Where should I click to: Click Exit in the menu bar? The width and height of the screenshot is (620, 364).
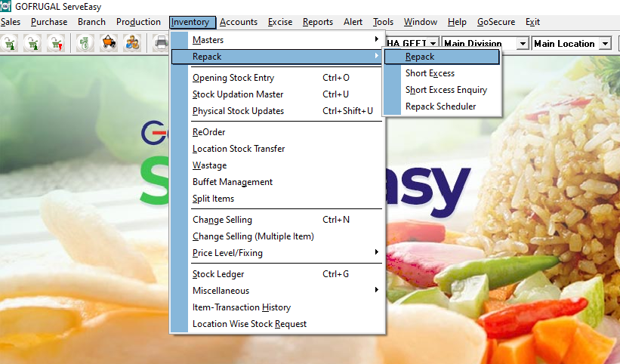pos(532,22)
